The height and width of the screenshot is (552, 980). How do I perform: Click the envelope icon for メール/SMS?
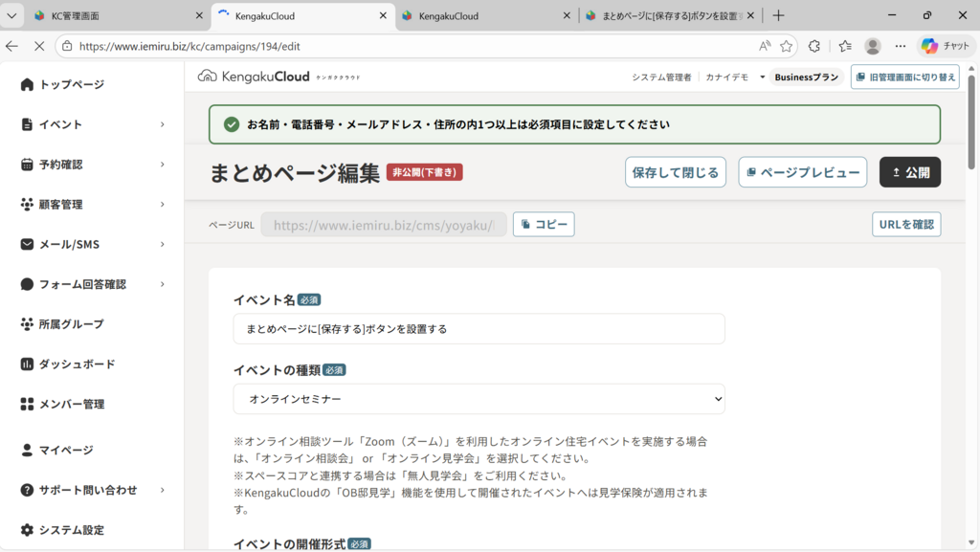27,245
